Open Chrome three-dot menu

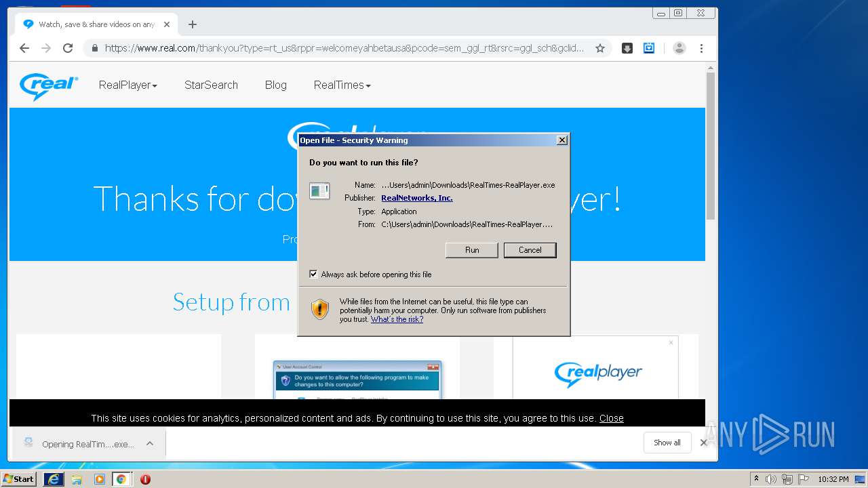click(701, 48)
